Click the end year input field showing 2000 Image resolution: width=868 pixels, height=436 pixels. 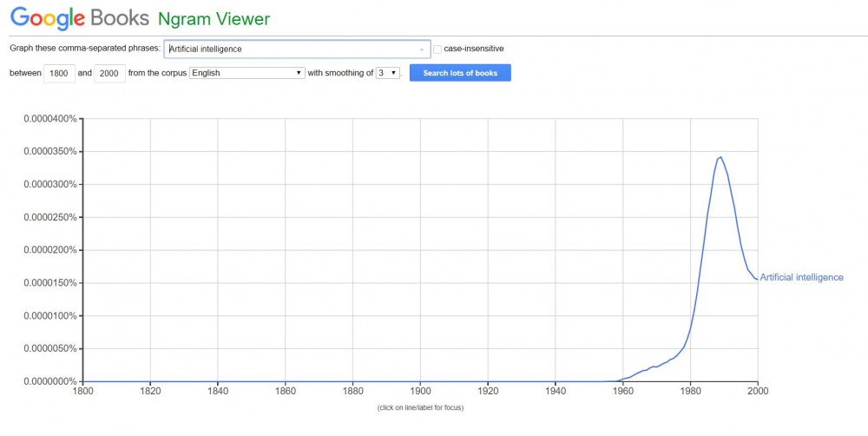[x=109, y=73]
